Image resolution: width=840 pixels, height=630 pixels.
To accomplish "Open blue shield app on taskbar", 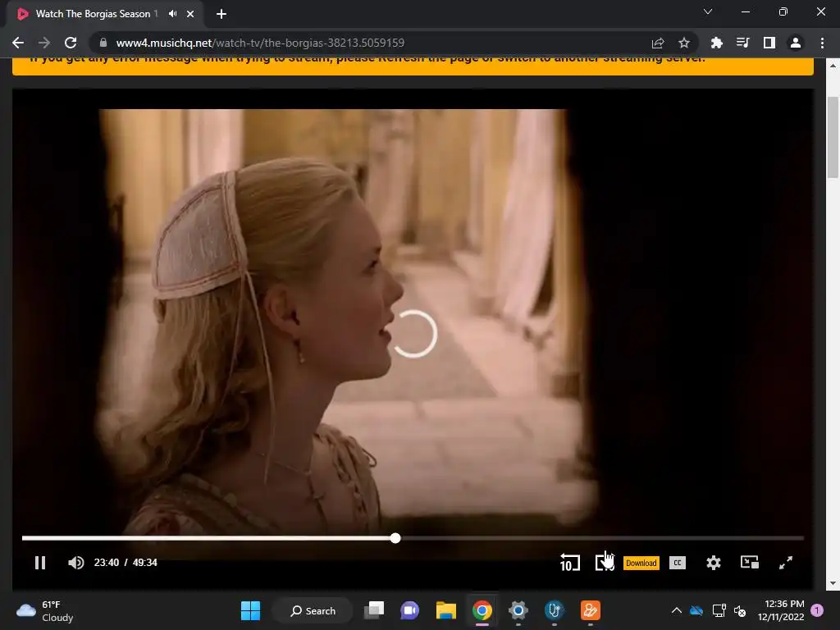I will click(x=554, y=610).
